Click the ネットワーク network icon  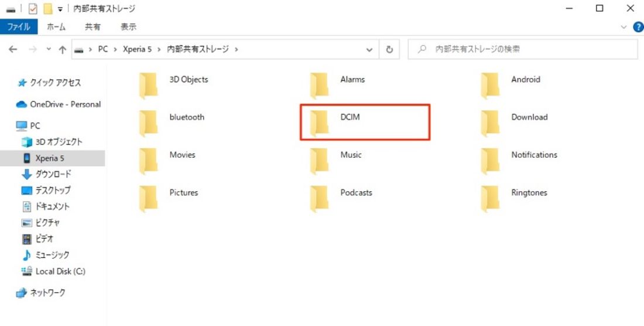[x=21, y=293]
